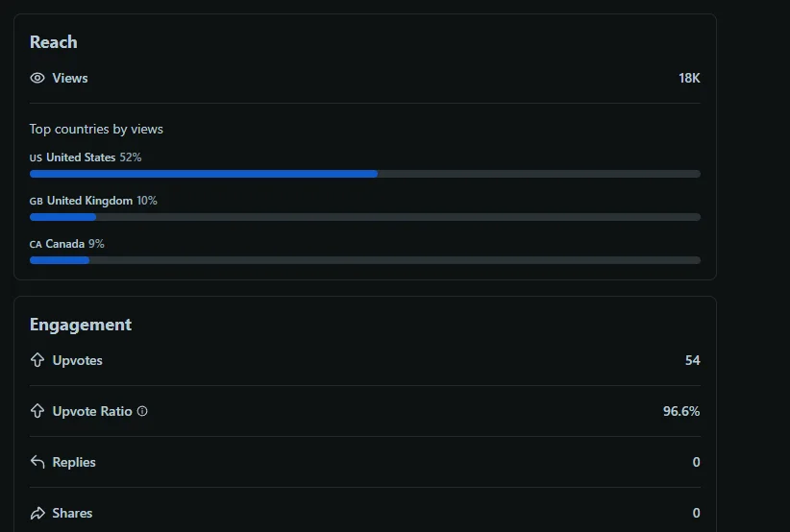Image resolution: width=790 pixels, height=532 pixels.
Task: Click the reply arrow icon beside Replies
Action: (37, 462)
